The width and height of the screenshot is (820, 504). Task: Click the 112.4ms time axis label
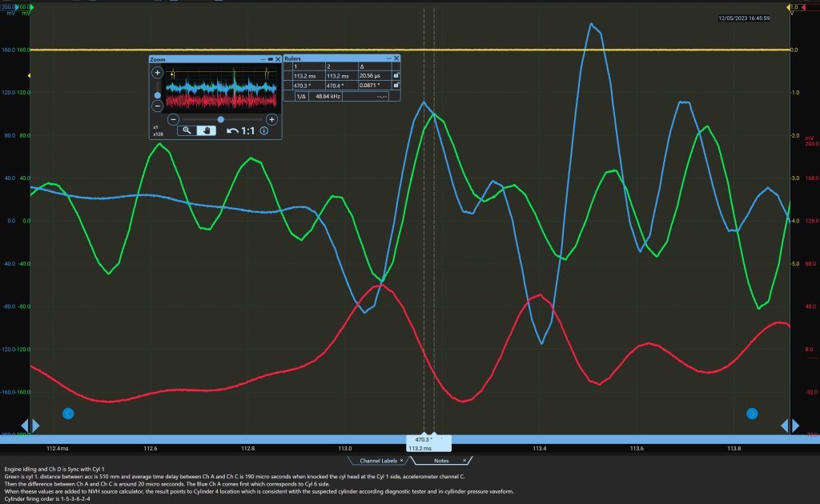tap(58, 449)
